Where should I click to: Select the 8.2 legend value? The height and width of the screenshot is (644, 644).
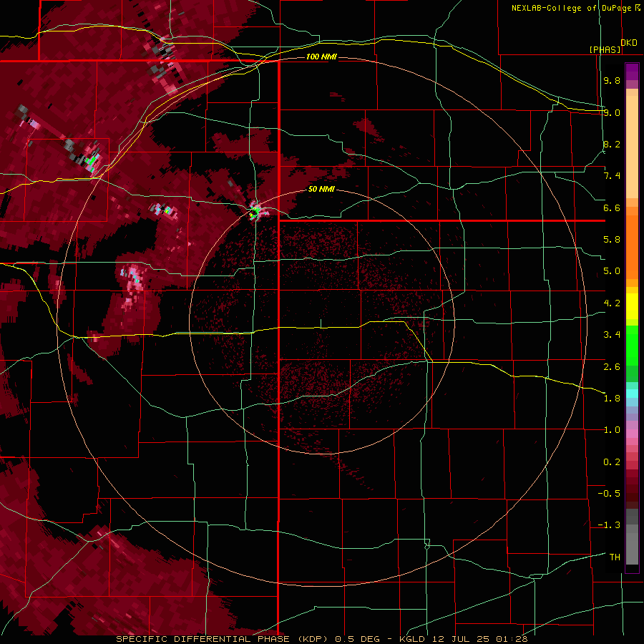(x=612, y=144)
